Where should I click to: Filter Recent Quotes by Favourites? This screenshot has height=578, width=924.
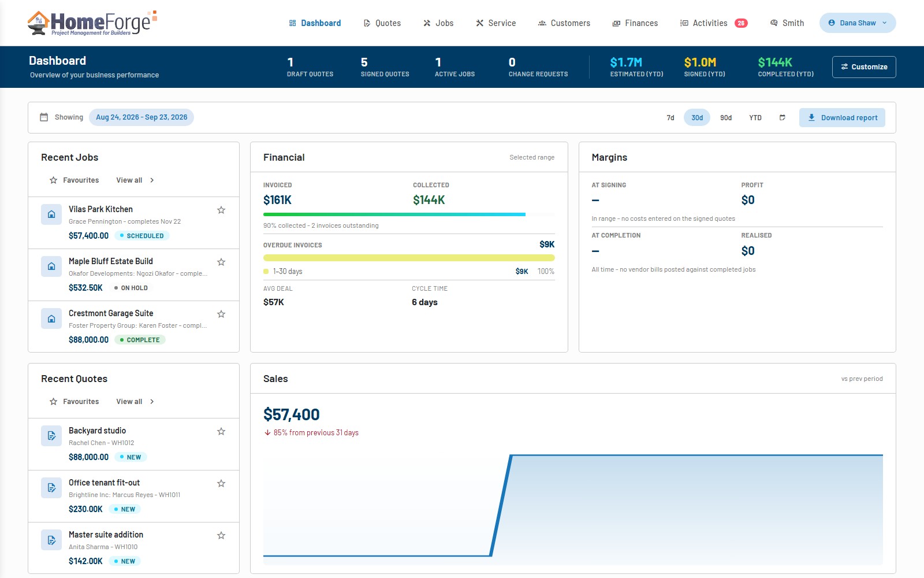pyautogui.click(x=74, y=402)
